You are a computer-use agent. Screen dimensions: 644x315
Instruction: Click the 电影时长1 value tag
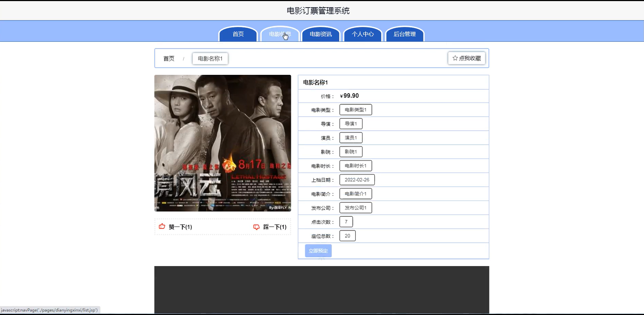coord(356,166)
